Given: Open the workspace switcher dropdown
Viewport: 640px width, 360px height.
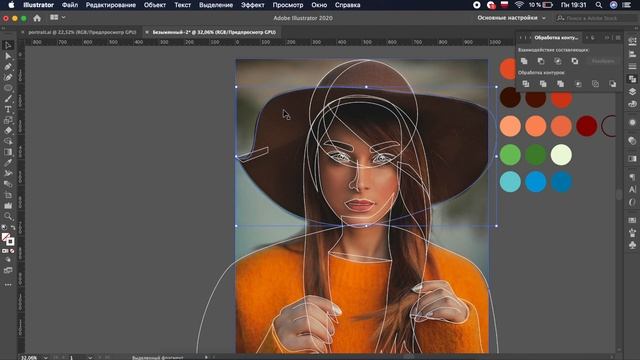Looking at the screenshot, I should click(x=511, y=18).
